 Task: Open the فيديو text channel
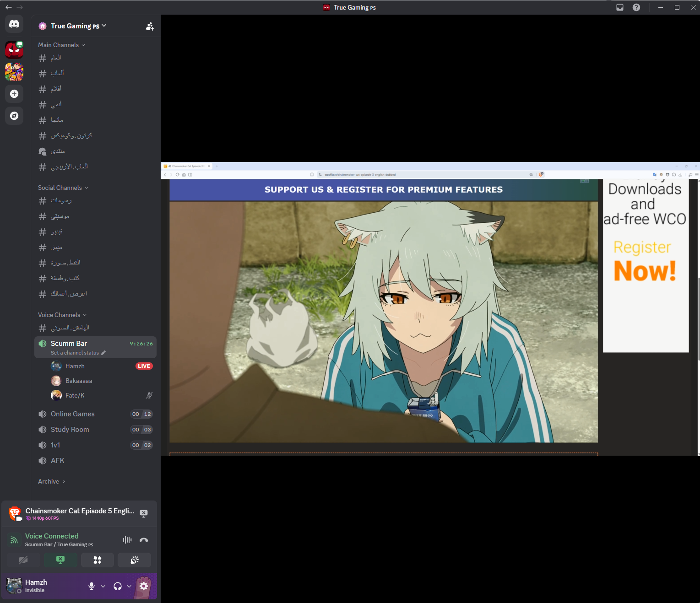click(x=95, y=232)
